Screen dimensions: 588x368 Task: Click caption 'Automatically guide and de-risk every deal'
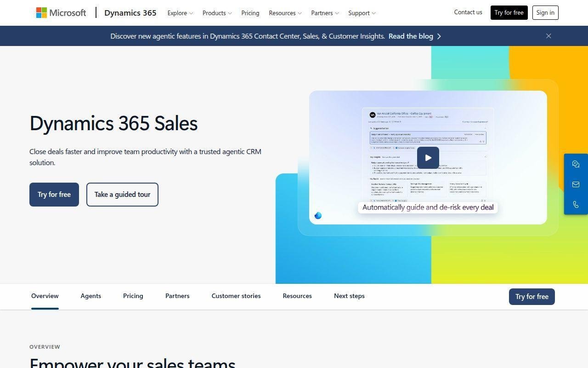tap(428, 207)
